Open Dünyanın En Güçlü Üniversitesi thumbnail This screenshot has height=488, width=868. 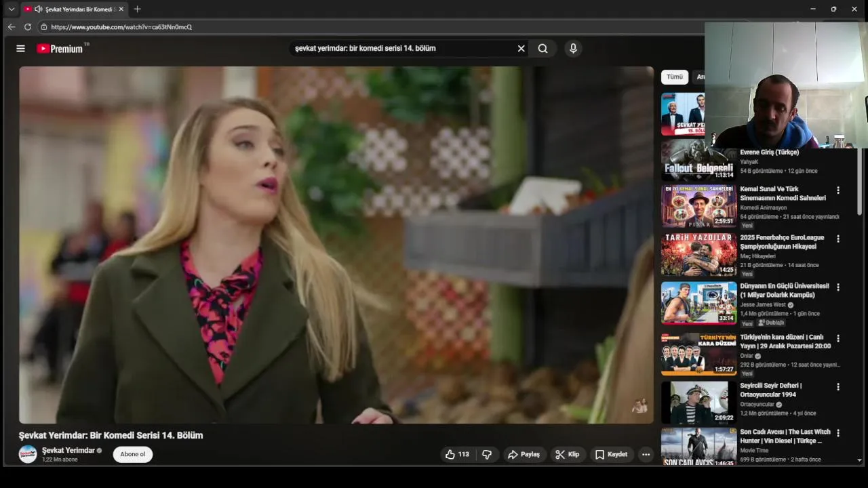coord(698,303)
